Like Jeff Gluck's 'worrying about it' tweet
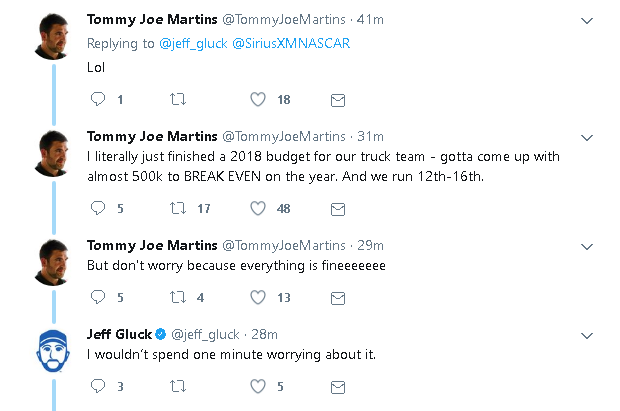This screenshot has height=411, width=620. pos(258,386)
